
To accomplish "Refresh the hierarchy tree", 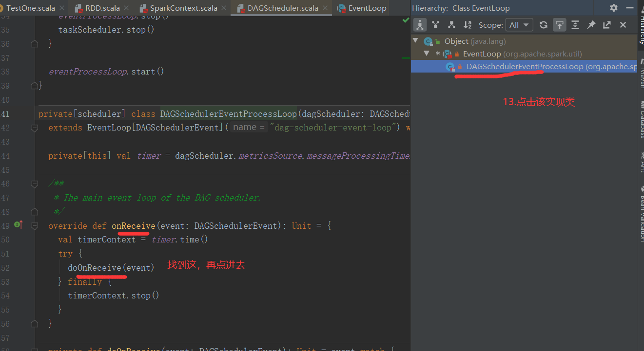I will [544, 25].
